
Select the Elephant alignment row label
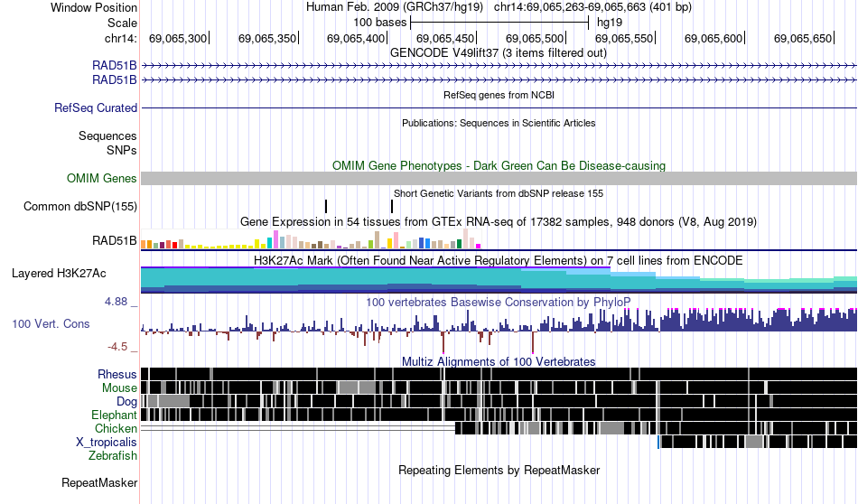pyautogui.click(x=114, y=415)
